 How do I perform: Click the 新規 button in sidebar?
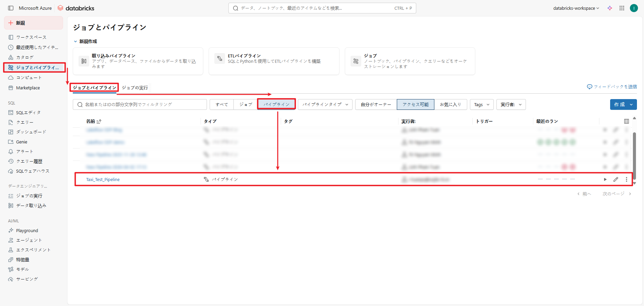[33, 23]
